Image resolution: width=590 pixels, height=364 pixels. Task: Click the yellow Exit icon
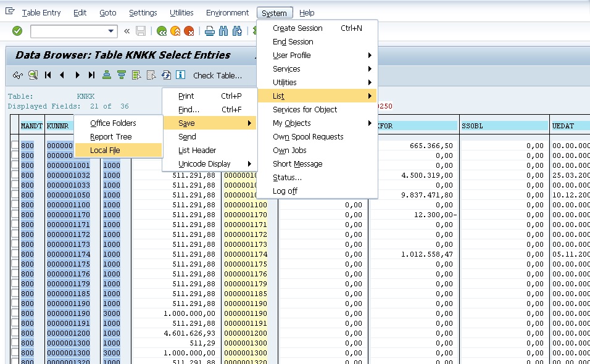175,31
